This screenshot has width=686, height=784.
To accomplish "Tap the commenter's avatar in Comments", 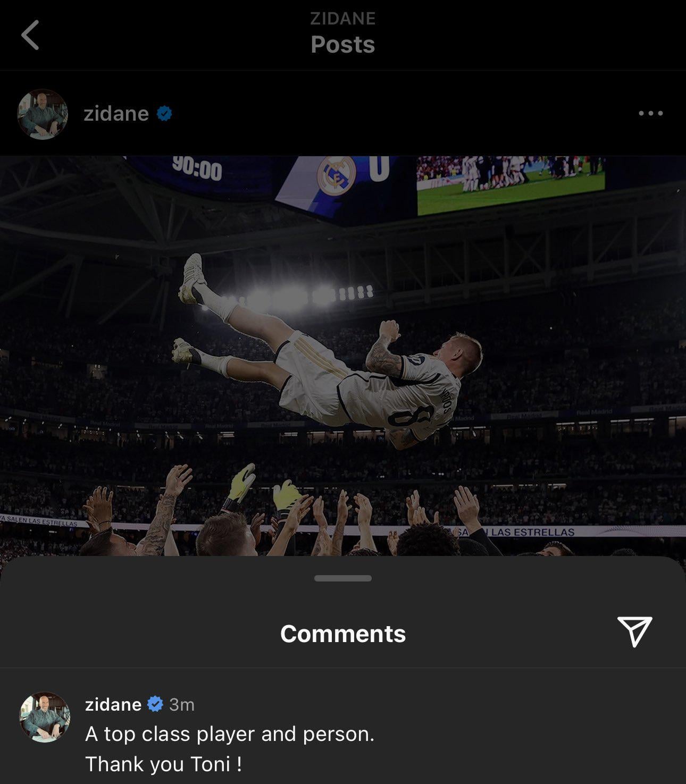I will (45, 717).
